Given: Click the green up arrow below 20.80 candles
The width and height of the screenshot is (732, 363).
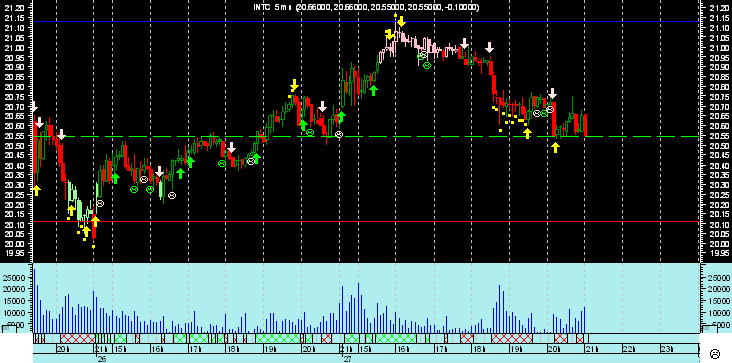Looking at the screenshot, I should (373, 90).
